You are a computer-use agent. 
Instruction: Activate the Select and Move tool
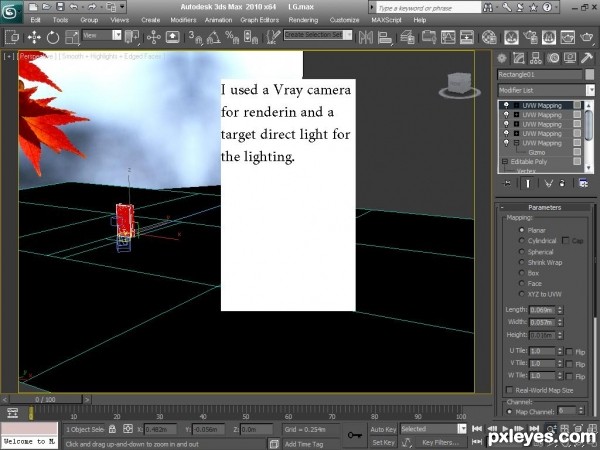34,37
